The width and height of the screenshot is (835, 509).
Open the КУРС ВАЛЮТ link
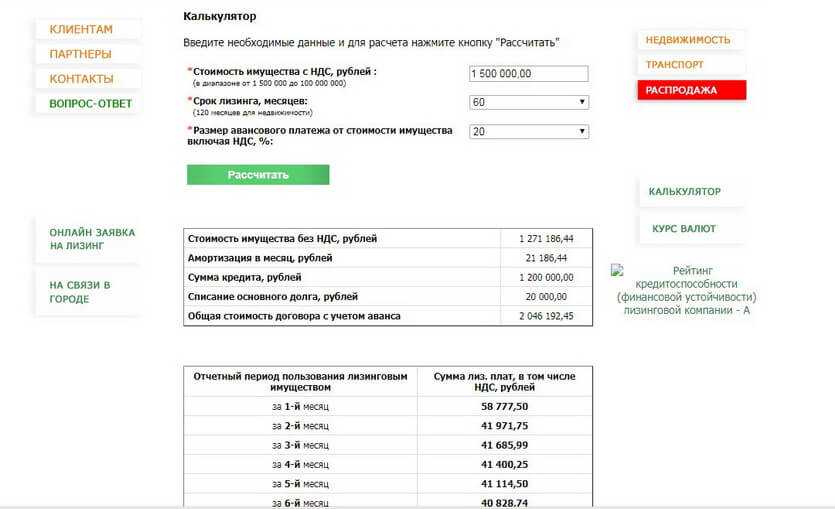coord(684,229)
